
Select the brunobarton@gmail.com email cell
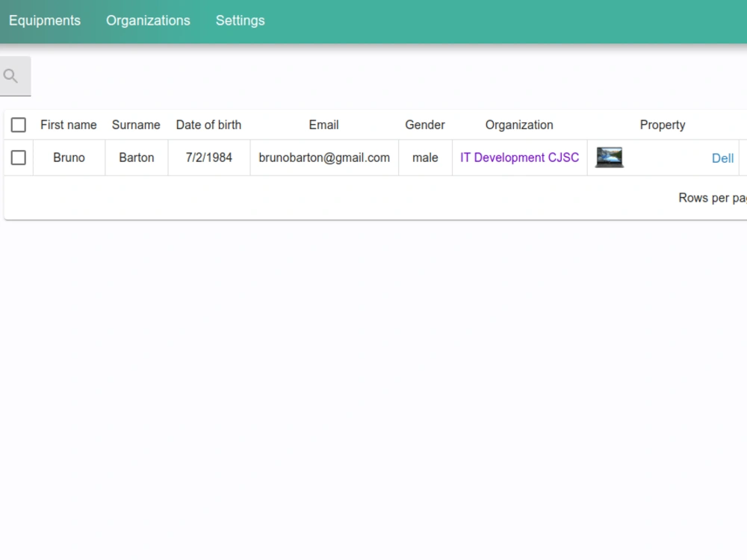pos(324,158)
